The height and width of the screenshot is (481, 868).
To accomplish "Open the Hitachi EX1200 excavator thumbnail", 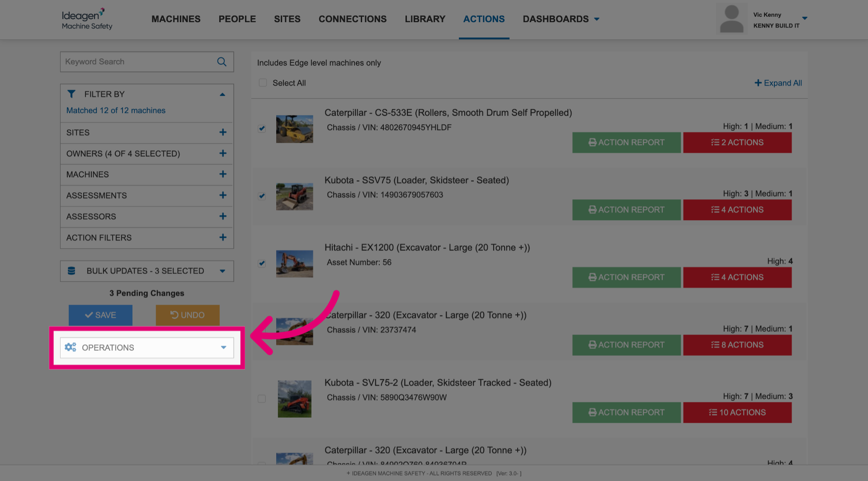I will coord(294,264).
